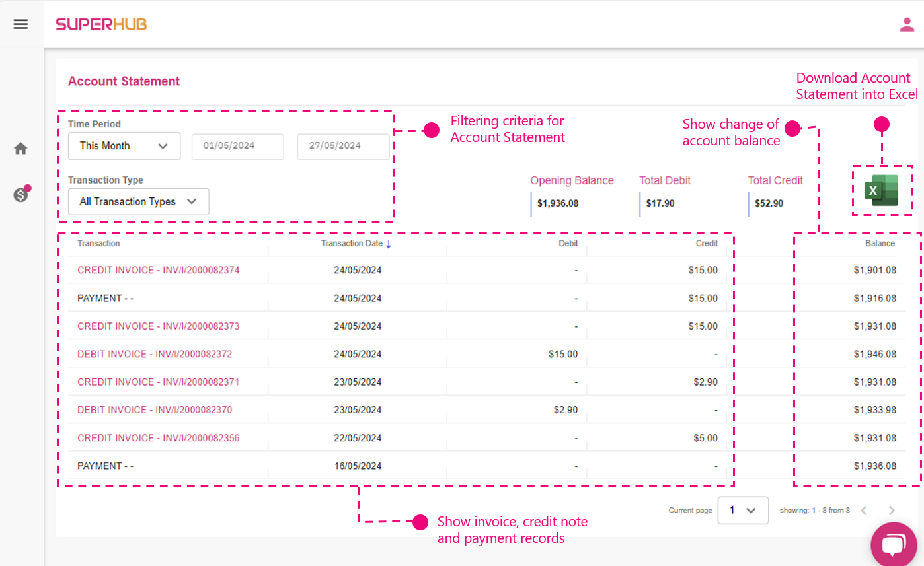Select the home icon in the sidebar
The width and height of the screenshot is (924, 566).
(20, 148)
